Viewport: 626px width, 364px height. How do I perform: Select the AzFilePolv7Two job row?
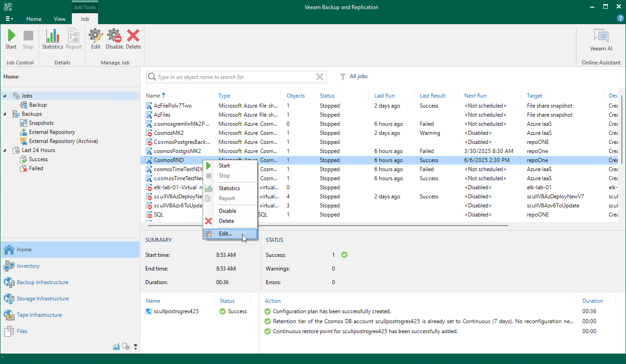382,106
